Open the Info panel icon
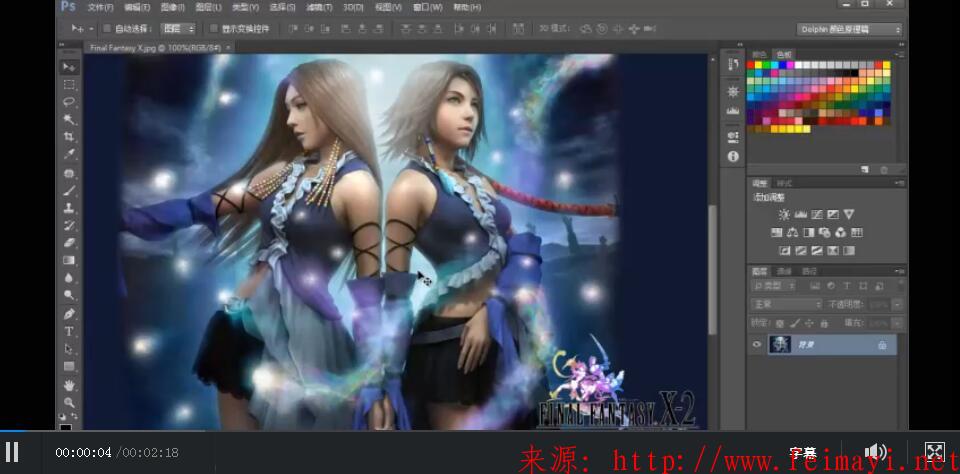The width and height of the screenshot is (960, 474). coord(733,156)
